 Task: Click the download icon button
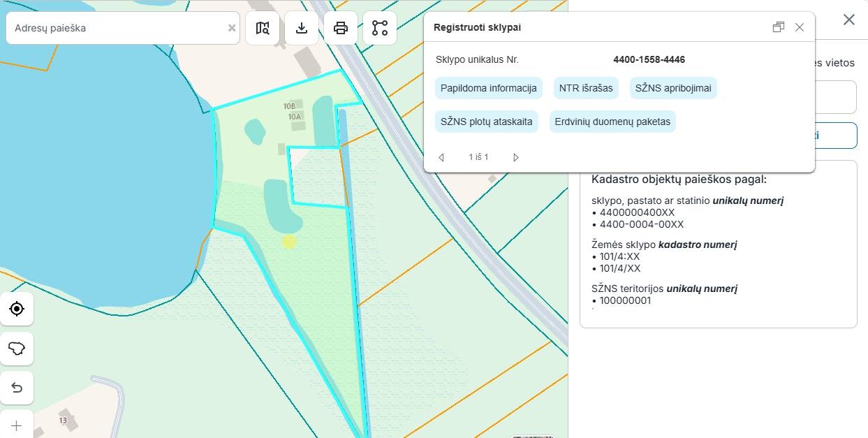pos(302,28)
